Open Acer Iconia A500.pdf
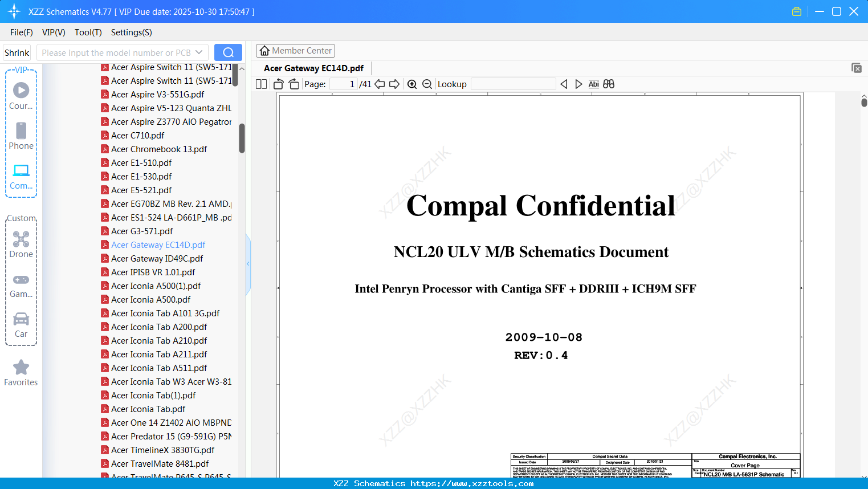 click(146, 300)
